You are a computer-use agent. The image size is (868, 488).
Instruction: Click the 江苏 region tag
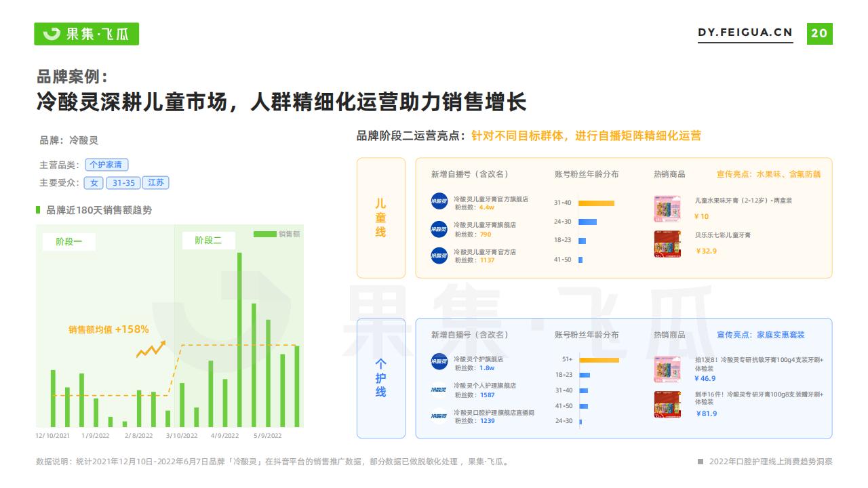pyautogui.click(x=156, y=183)
